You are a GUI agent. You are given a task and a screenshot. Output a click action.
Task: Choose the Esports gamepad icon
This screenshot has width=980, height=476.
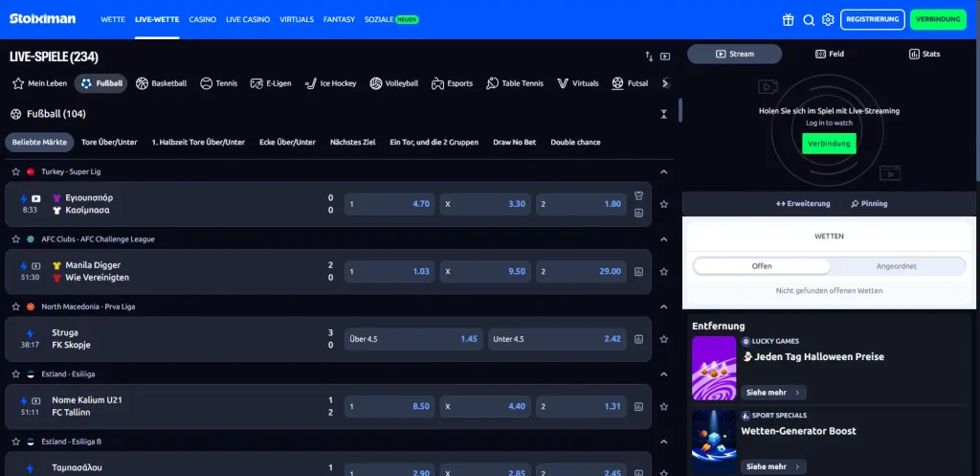click(x=437, y=83)
